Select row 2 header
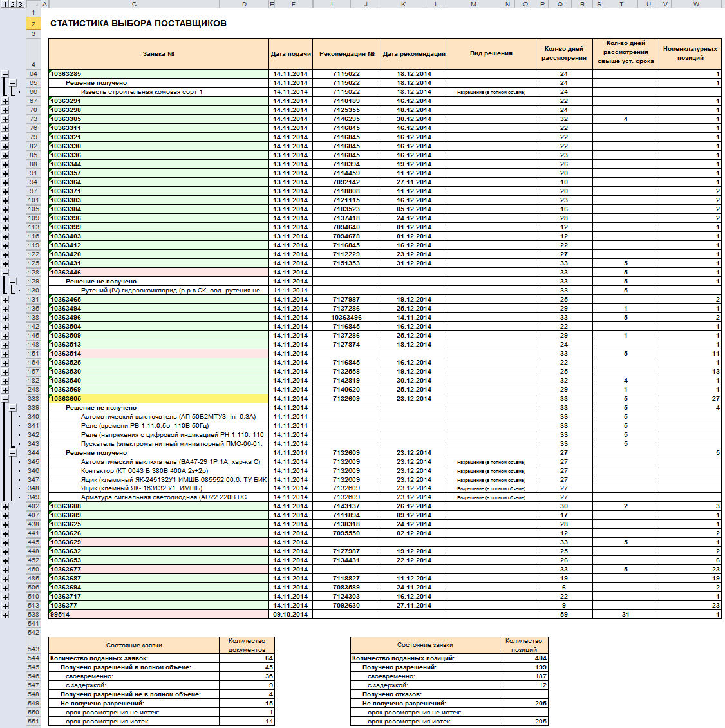The height and width of the screenshot is (728, 725). pos(33,24)
